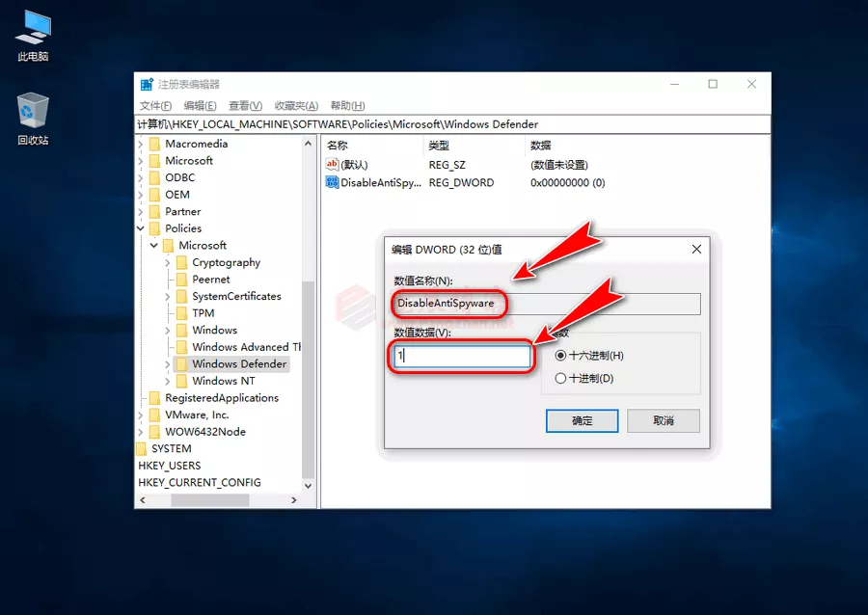
Task: Collapse the Microsoft node under Policies
Action: click(154, 246)
